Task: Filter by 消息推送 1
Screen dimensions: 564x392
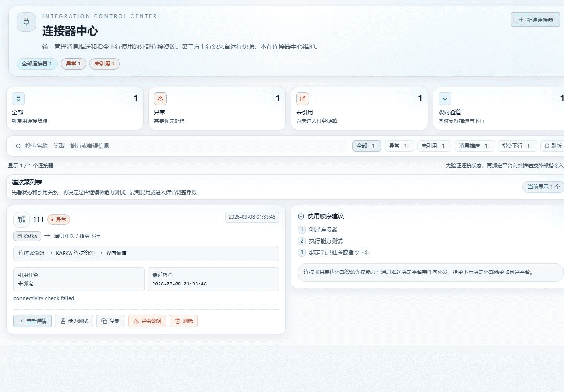Action: click(x=475, y=146)
